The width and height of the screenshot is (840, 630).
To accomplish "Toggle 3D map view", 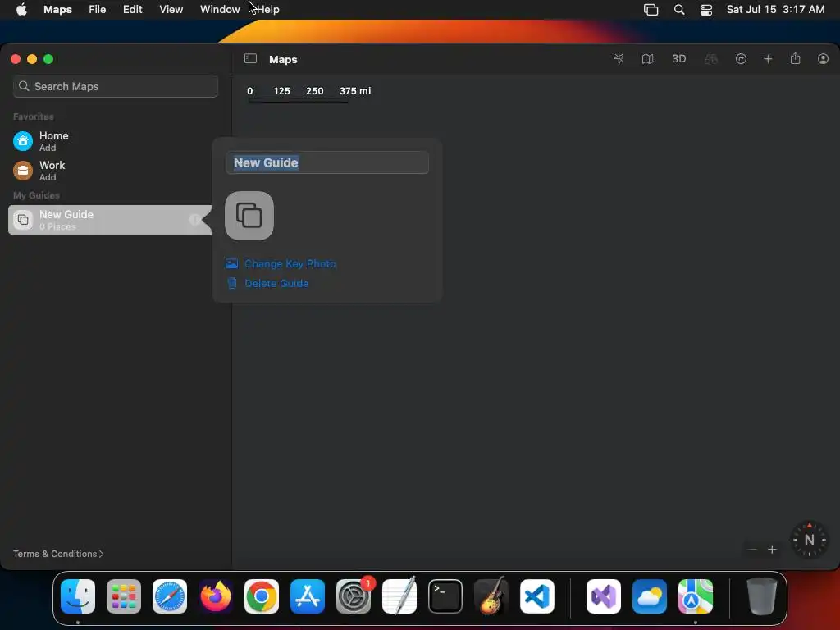I will (678, 59).
